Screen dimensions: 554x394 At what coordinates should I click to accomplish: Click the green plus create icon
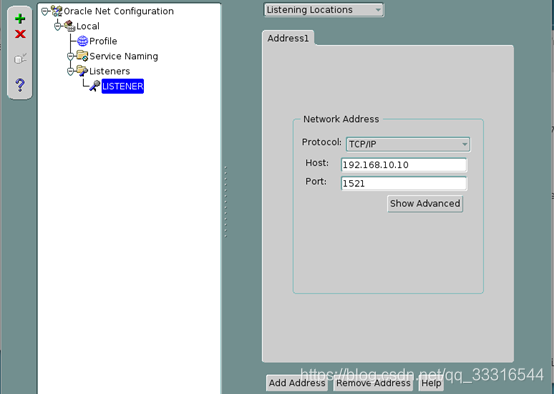pos(20,19)
